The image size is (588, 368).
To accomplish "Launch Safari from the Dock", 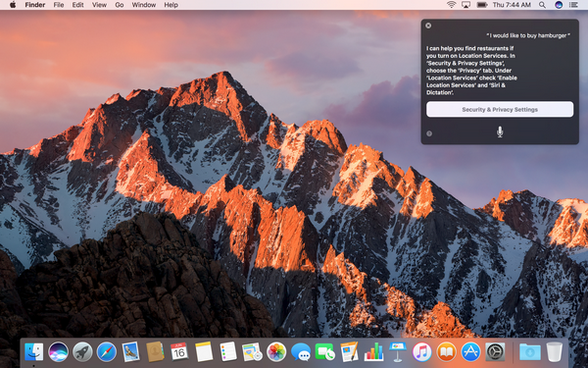I will point(107,352).
